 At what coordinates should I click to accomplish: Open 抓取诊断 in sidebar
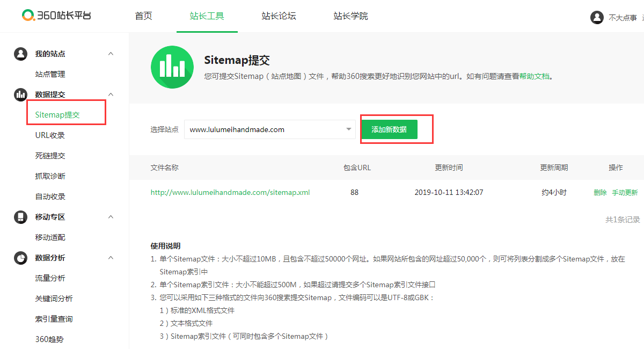point(50,176)
